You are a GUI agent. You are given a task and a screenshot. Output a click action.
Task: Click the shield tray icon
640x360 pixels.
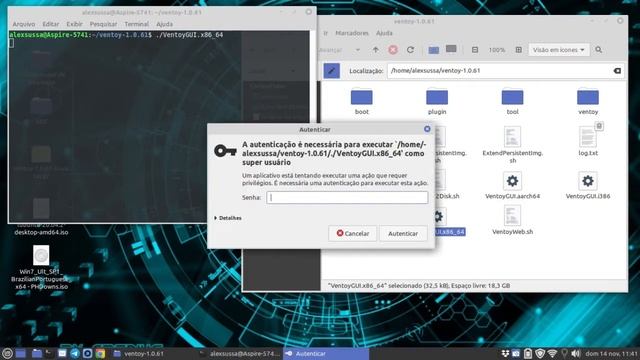click(x=540, y=353)
